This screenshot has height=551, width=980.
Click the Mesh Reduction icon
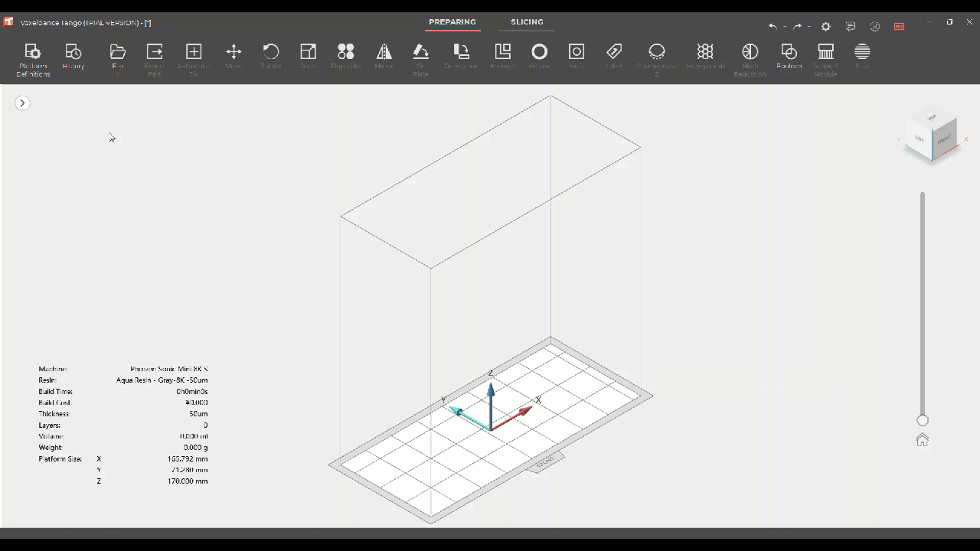pyautogui.click(x=750, y=59)
